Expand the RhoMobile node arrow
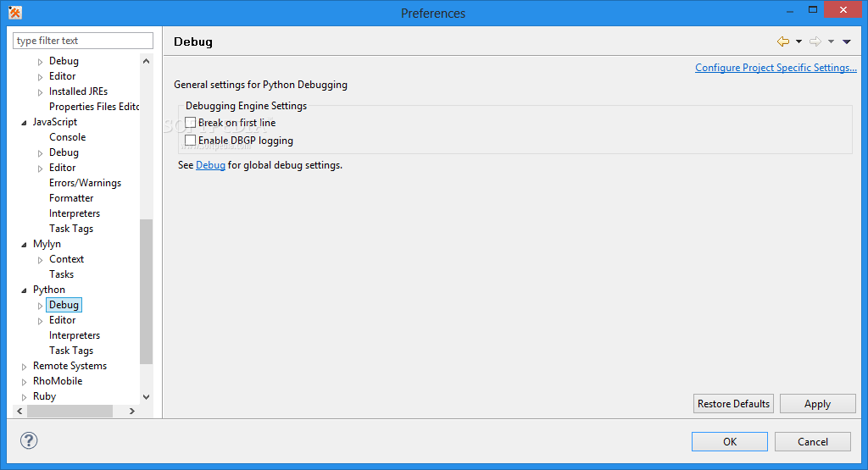868x470 pixels. [24, 382]
